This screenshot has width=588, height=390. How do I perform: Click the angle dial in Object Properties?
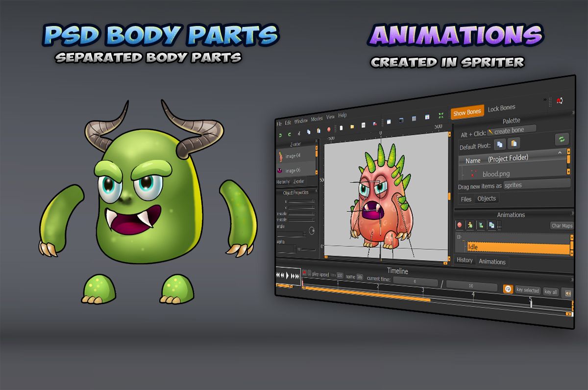[311, 231]
